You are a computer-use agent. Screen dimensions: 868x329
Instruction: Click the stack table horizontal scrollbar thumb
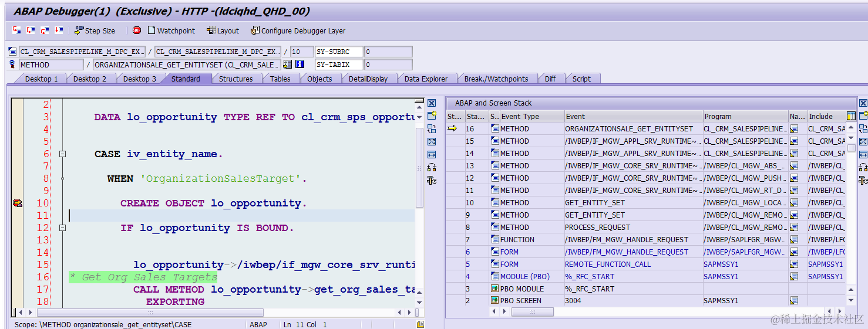tap(532, 312)
